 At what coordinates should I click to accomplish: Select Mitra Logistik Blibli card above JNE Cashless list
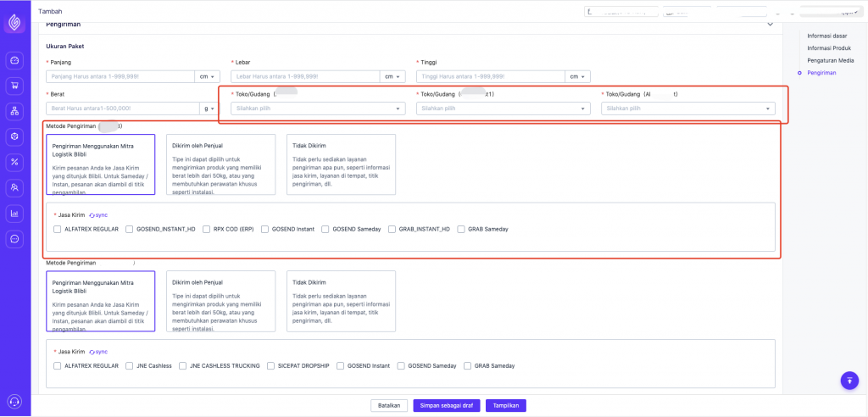(x=101, y=301)
